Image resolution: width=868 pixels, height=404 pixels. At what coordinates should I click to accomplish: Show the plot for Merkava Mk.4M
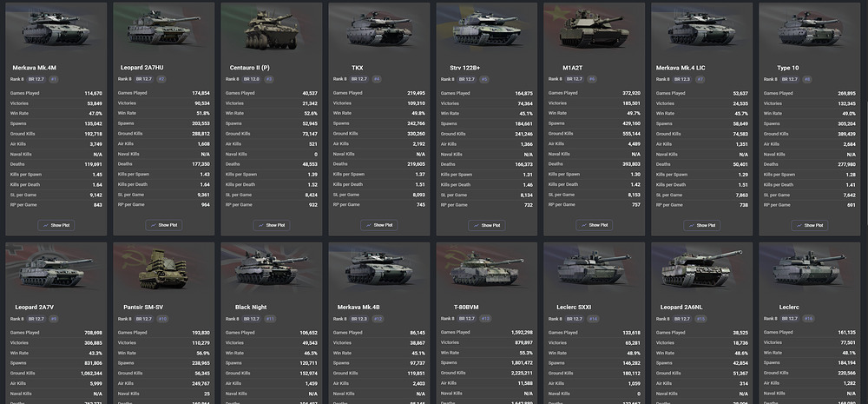point(56,225)
